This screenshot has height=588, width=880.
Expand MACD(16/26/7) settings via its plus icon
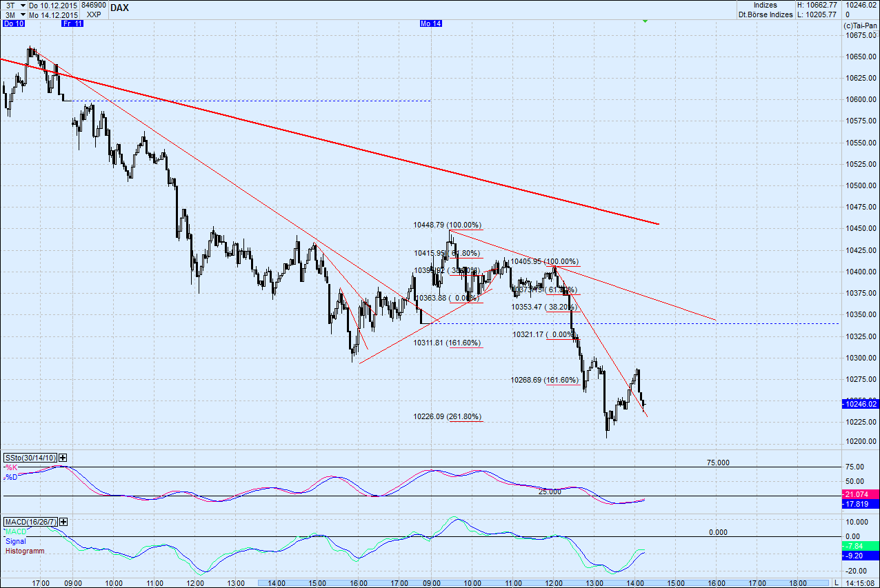point(63,523)
